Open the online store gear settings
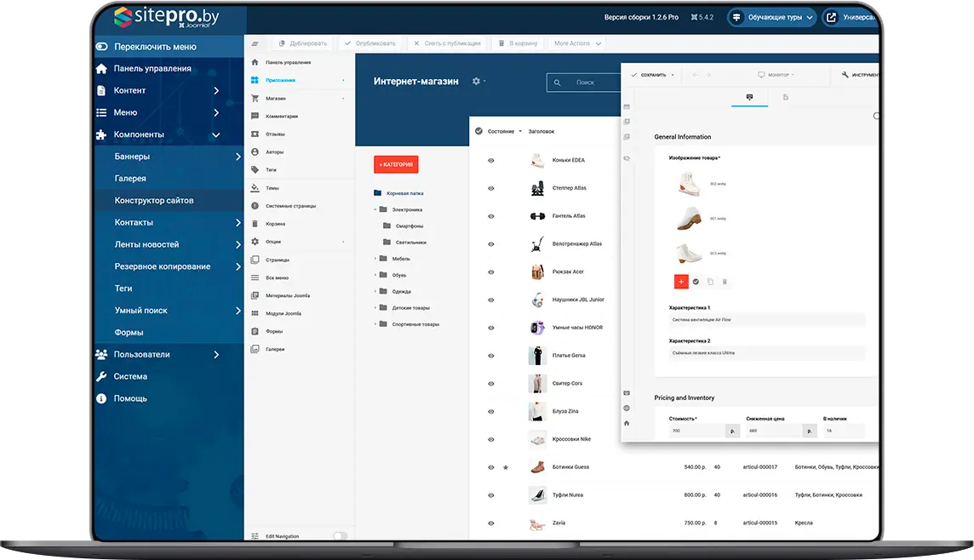Viewport: 974px width, 560px height. (x=477, y=81)
